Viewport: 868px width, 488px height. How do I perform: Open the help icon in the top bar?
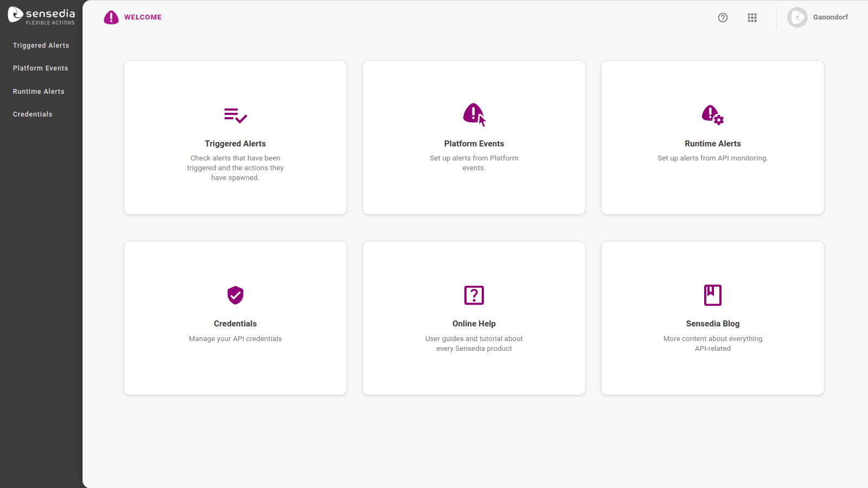tap(723, 17)
